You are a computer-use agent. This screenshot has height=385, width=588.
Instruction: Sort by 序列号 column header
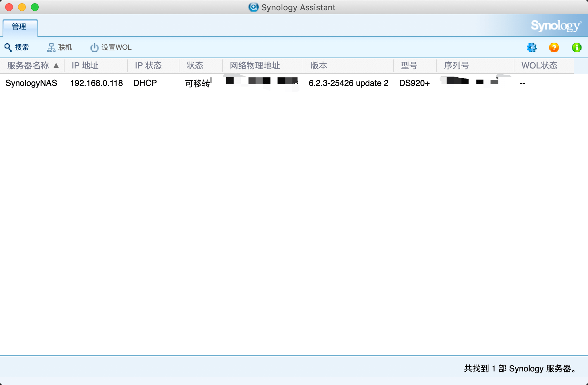click(475, 66)
